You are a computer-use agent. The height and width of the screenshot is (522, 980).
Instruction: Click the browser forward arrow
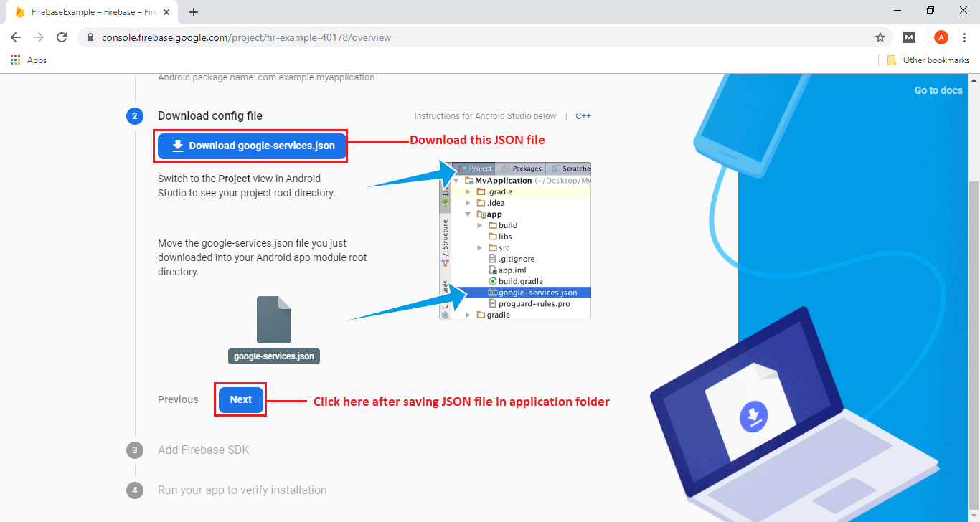click(39, 37)
